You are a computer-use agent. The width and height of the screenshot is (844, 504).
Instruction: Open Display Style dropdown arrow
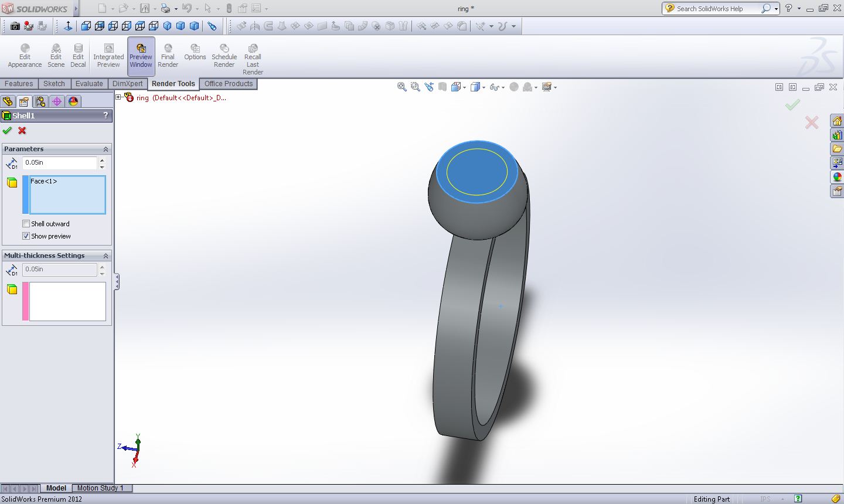484,87
